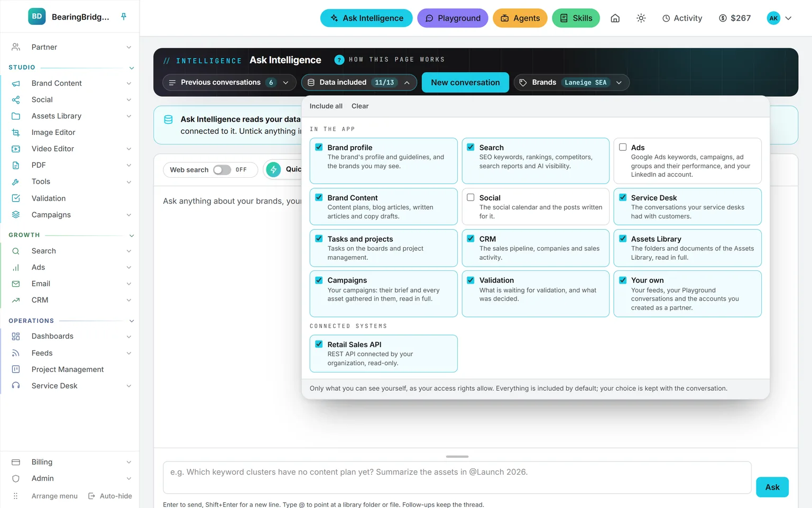The height and width of the screenshot is (508, 812).
Task: Switch to the Agents tab
Action: tap(520, 18)
